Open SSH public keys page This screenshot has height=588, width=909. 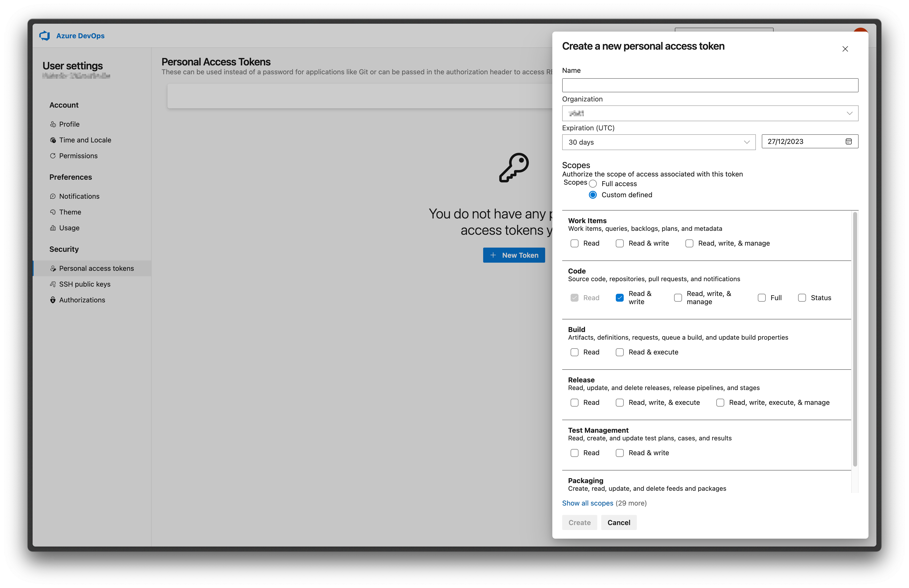pyautogui.click(x=92, y=284)
